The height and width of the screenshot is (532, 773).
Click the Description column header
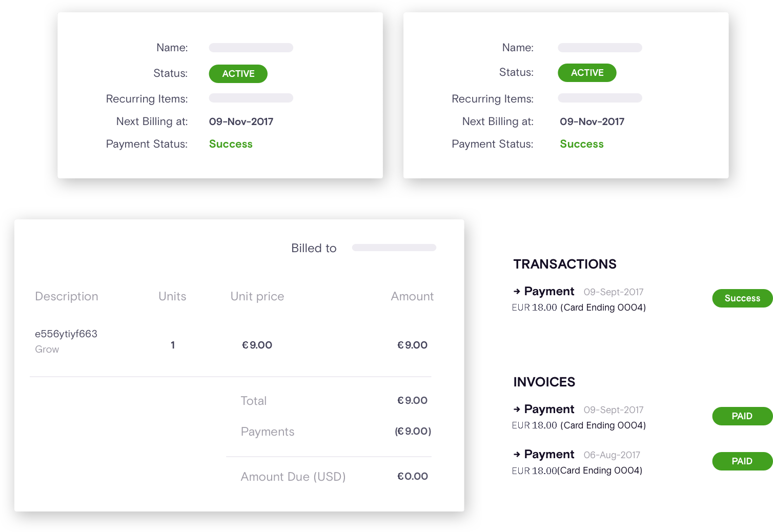click(67, 296)
